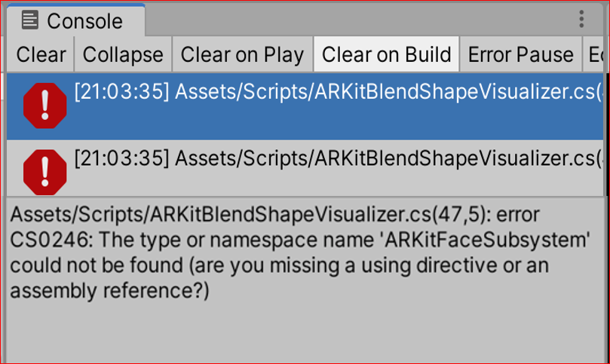Viewport: 610px width, 364px height.
Task: Toggle Clear on Play
Action: pos(242,55)
